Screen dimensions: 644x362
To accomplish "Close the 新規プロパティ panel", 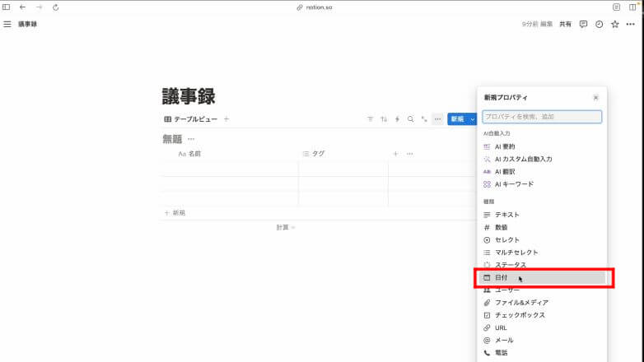I will pos(595,97).
